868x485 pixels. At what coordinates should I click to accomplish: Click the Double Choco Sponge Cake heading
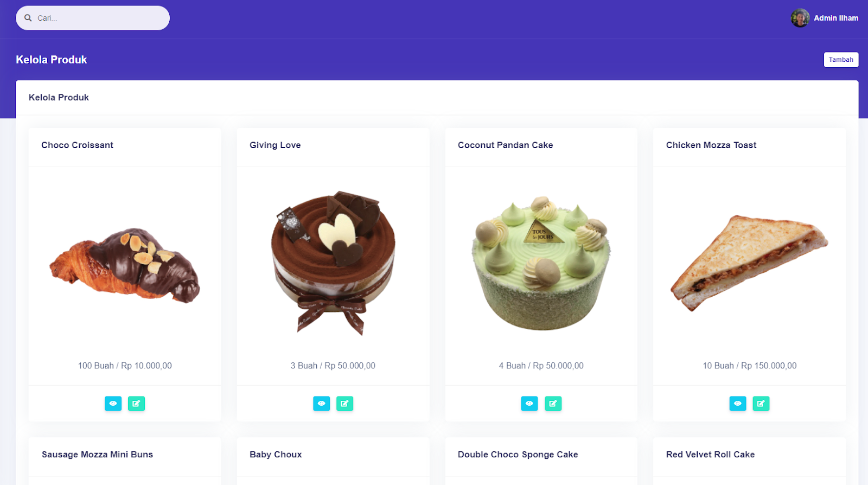(518, 455)
